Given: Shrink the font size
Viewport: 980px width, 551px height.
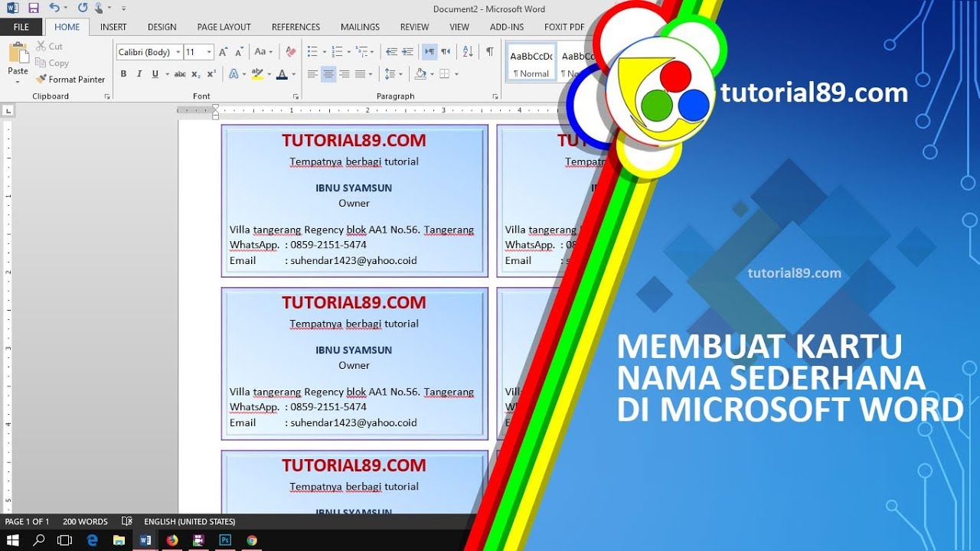Looking at the screenshot, I should (239, 52).
